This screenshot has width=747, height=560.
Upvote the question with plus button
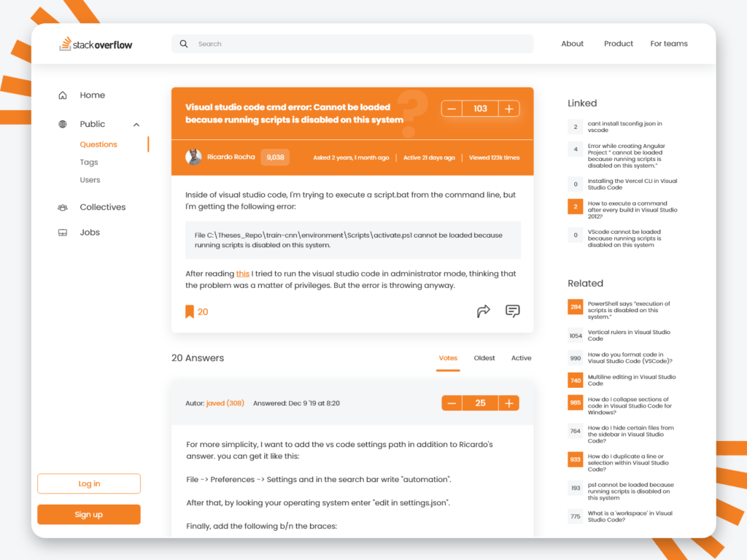click(x=508, y=109)
